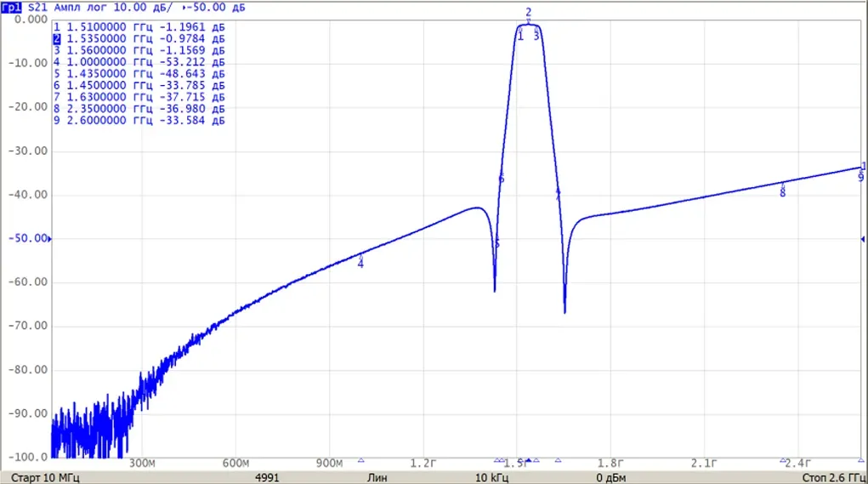This screenshot has height=484, width=868.
Task: Select marker 5 row reading -48.643 дБ
Action: pos(139,74)
